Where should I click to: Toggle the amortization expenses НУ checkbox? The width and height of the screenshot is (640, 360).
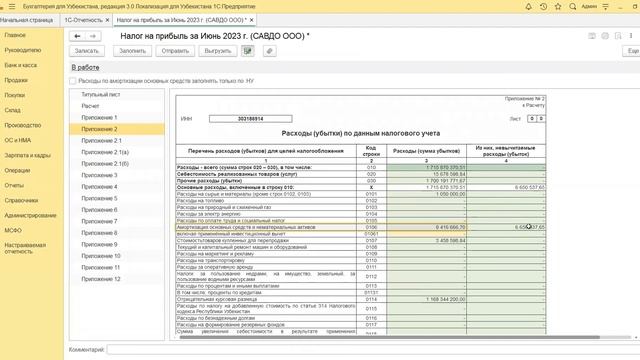[x=73, y=81]
